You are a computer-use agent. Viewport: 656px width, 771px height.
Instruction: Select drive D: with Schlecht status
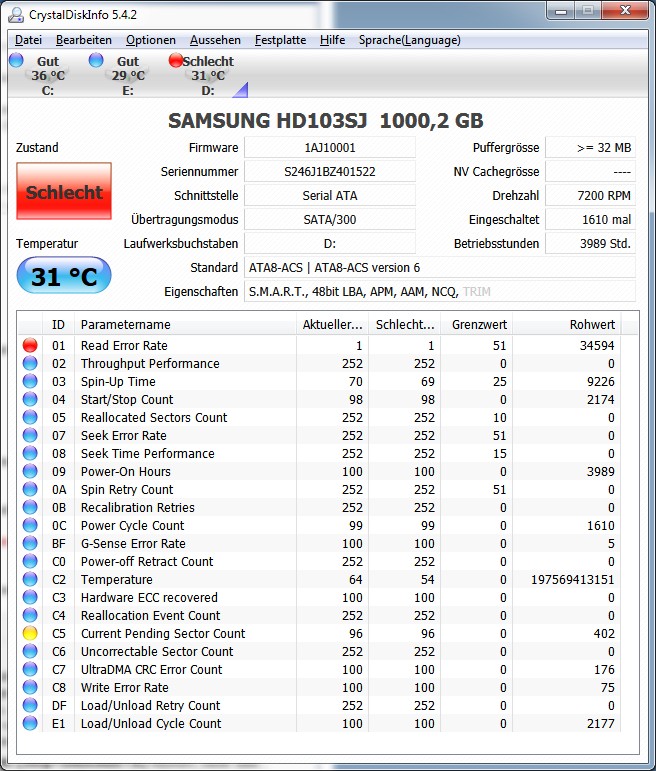(208, 75)
